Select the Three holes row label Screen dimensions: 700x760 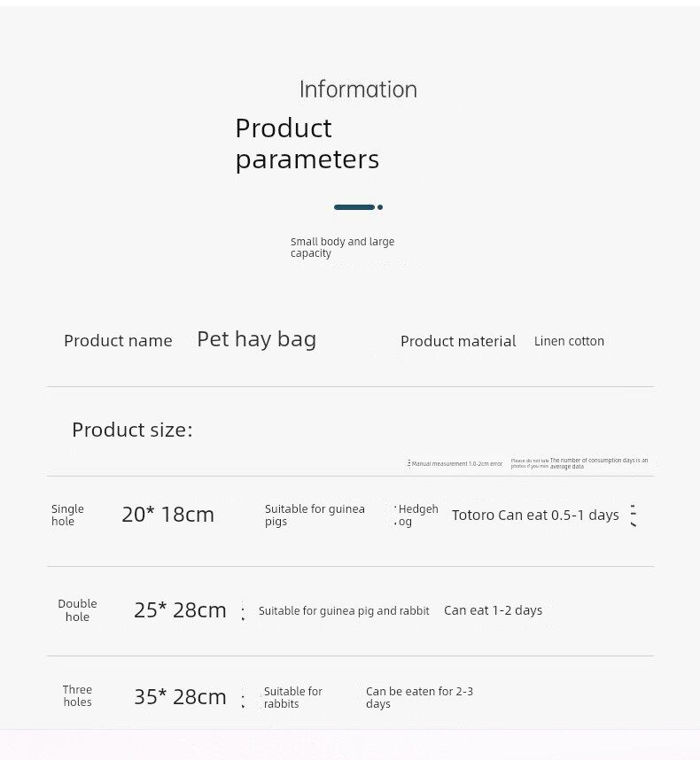click(x=77, y=696)
